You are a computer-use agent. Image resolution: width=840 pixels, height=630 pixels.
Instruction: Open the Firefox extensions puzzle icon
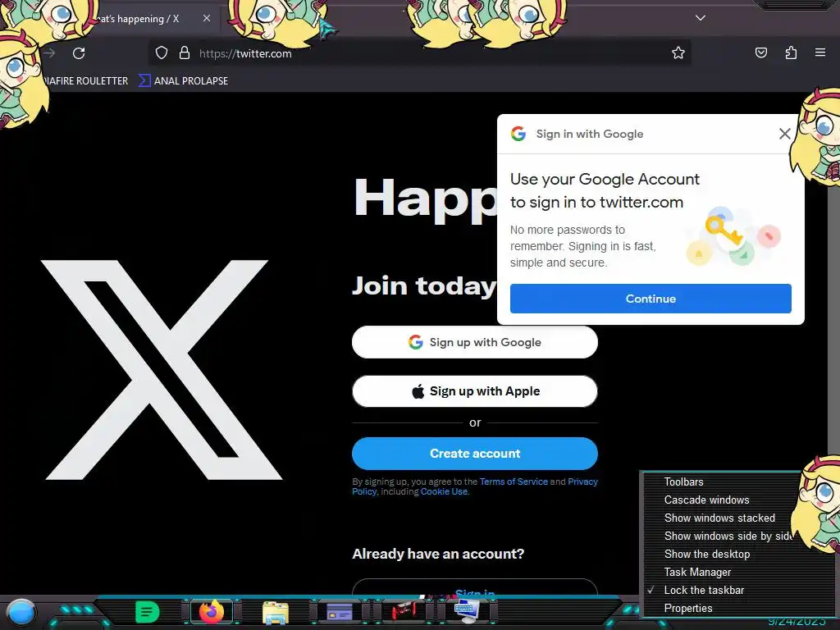[791, 53]
